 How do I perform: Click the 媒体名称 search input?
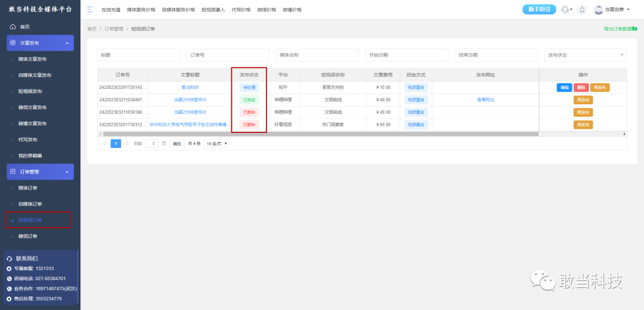click(317, 55)
